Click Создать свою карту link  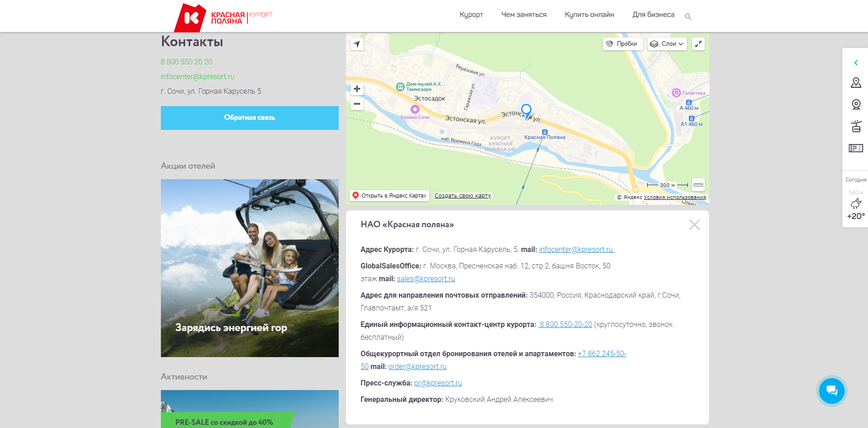pyautogui.click(x=463, y=196)
